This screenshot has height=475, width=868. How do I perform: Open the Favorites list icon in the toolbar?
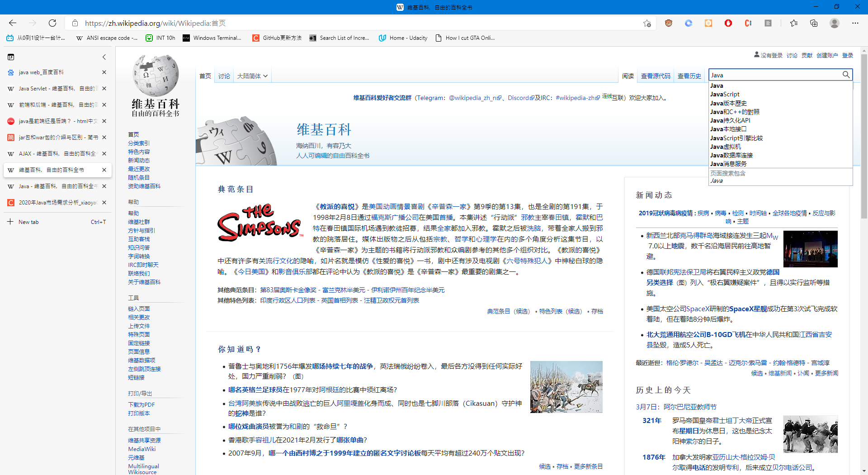794,23
